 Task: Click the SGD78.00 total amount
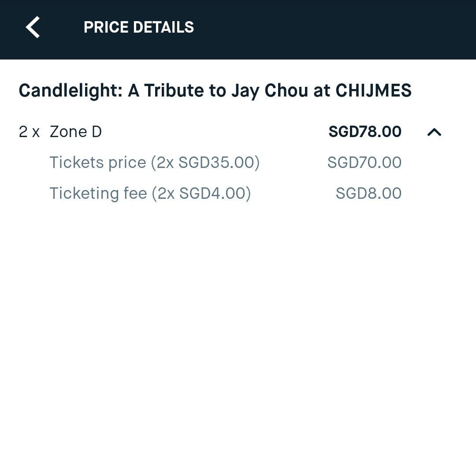364,131
